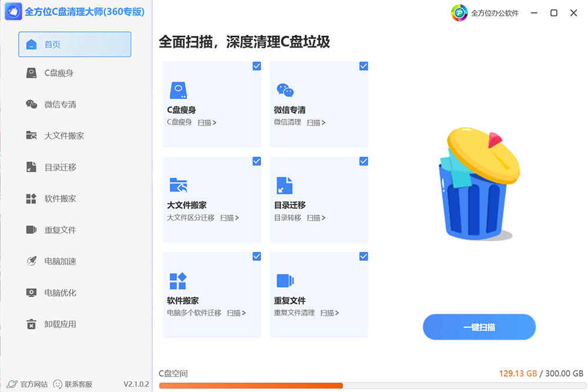The width and height of the screenshot is (588, 392).
Task: Open the 扫描 > link under 目录迁移
Action: coord(316,218)
